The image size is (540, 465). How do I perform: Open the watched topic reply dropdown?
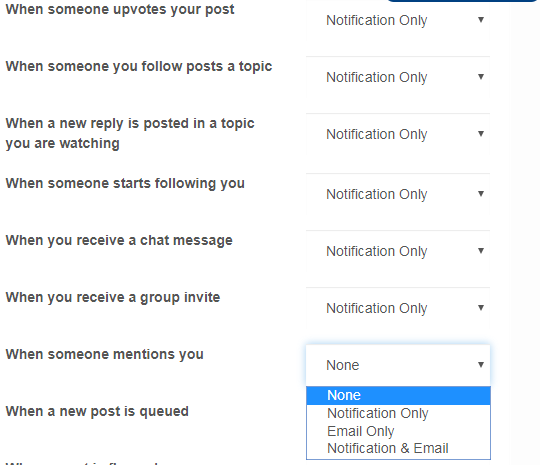pyautogui.click(x=398, y=134)
